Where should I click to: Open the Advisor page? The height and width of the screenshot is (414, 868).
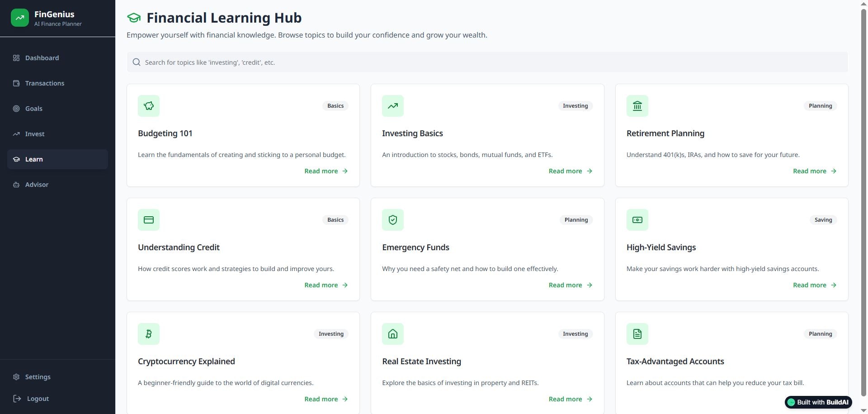coord(57,185)
